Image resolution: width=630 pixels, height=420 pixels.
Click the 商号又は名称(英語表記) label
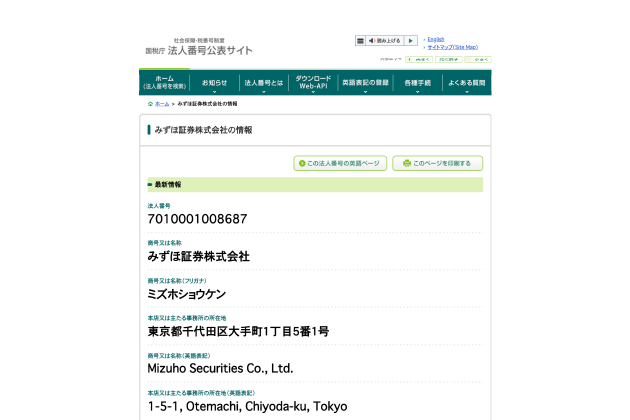coord(179,356)
